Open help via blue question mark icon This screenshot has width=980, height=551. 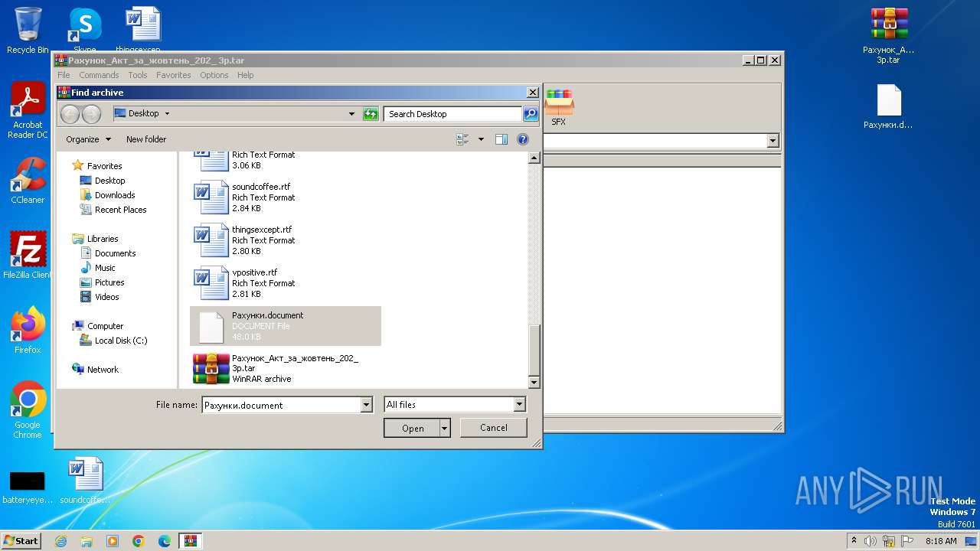pyautogui.click(x=523, y=139)
